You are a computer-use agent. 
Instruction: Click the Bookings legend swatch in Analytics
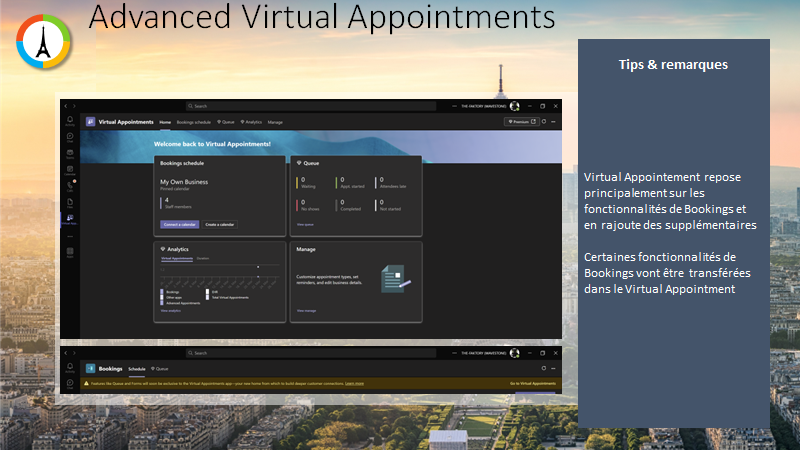[162, 292]
